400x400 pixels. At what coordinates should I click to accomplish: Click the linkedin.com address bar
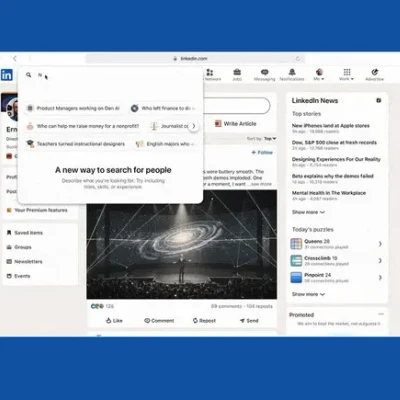click(195, 59)
